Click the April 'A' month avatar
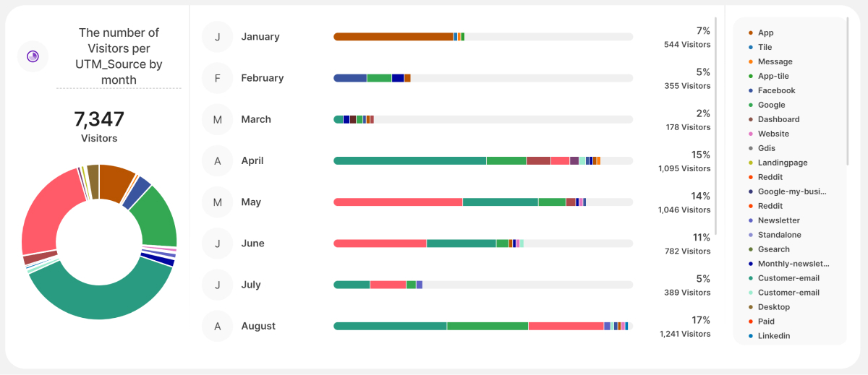868x375 pixels. (218, 160)
